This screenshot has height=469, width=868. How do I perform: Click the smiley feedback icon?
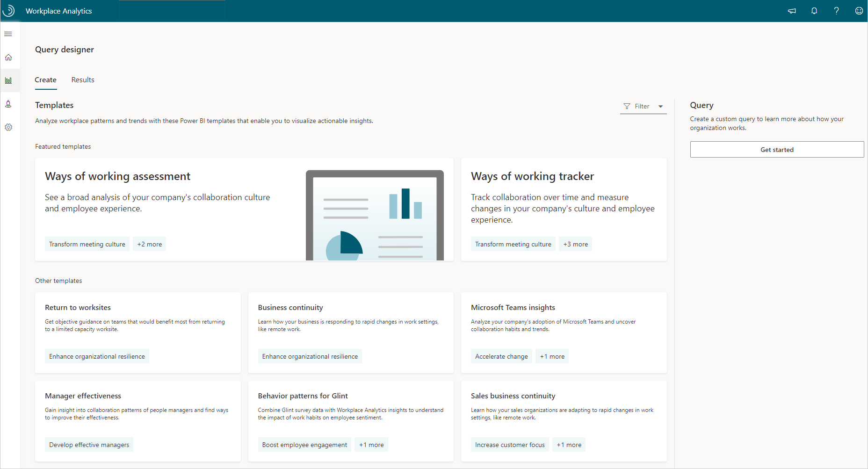pyautogui.click(x=859, y=11)
